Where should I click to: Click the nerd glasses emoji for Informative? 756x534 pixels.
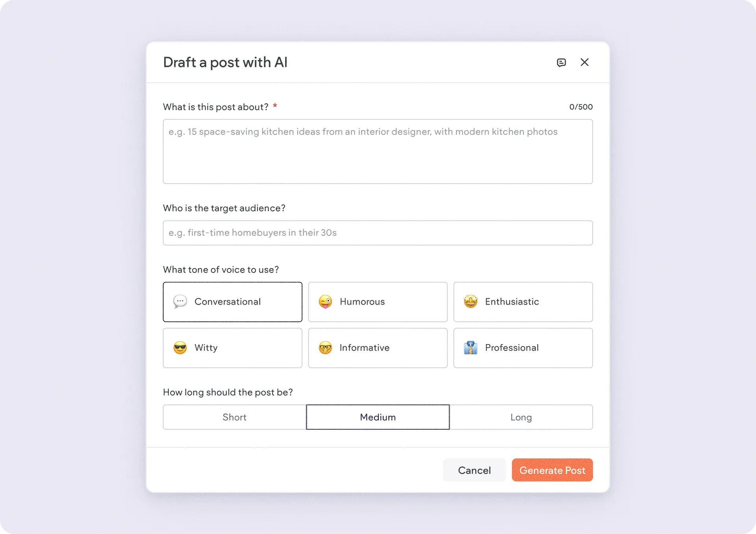pos(325,348)
